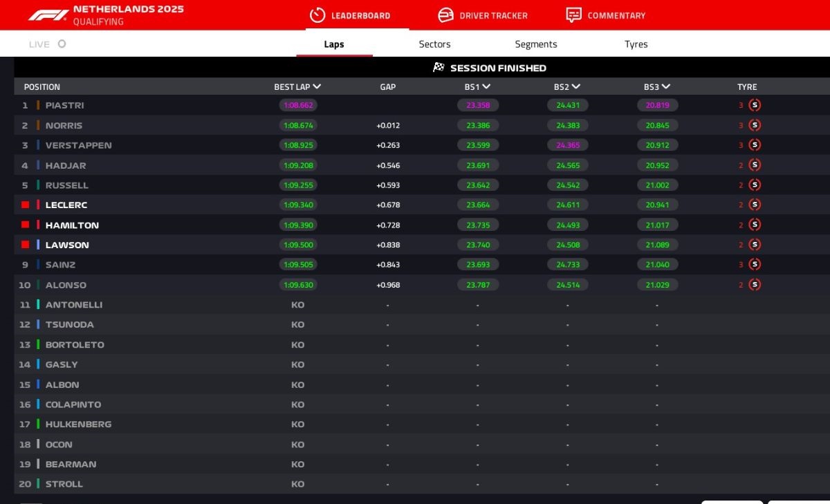Viewport: 830px width, 504px height.
Task: Toggle Lawson's red favourite marker
Action: 26,245
